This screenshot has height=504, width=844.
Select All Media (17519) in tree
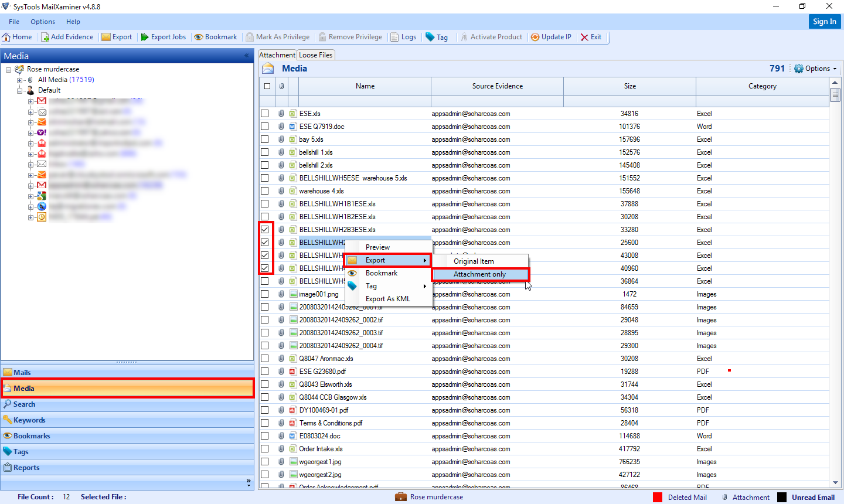click(66, 80)
